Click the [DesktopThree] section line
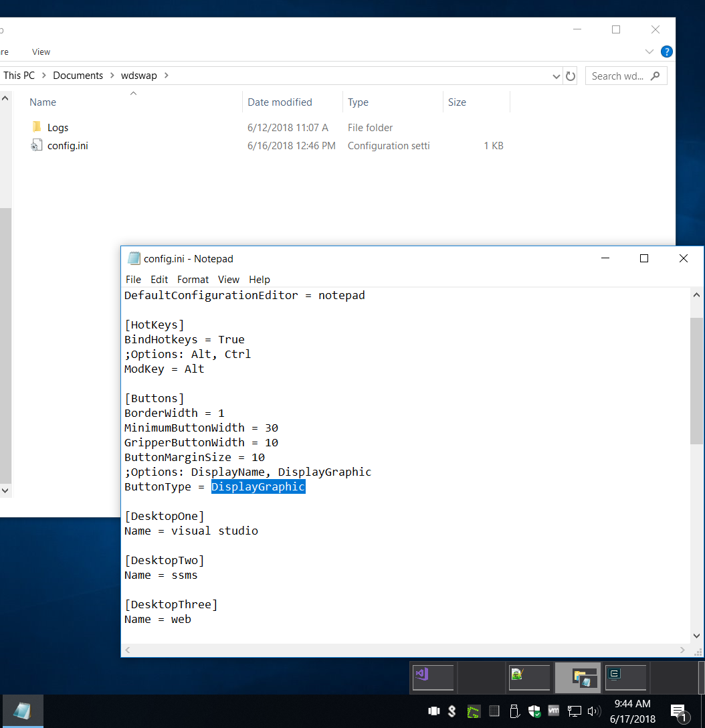This screenshot has width=705, height=728. click(171, 604)
